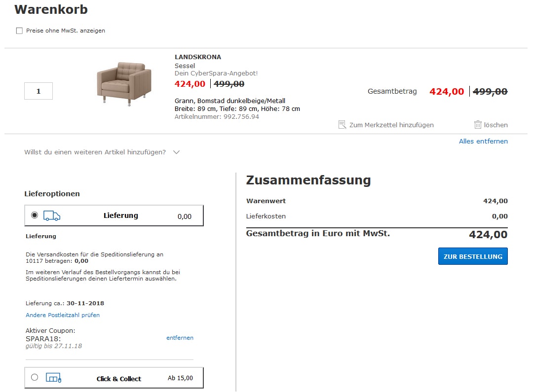Open 'Andere Postleitzahl prüfen' link
The image size is (533, 392).
pyautogui.click(x=63, y=315)
